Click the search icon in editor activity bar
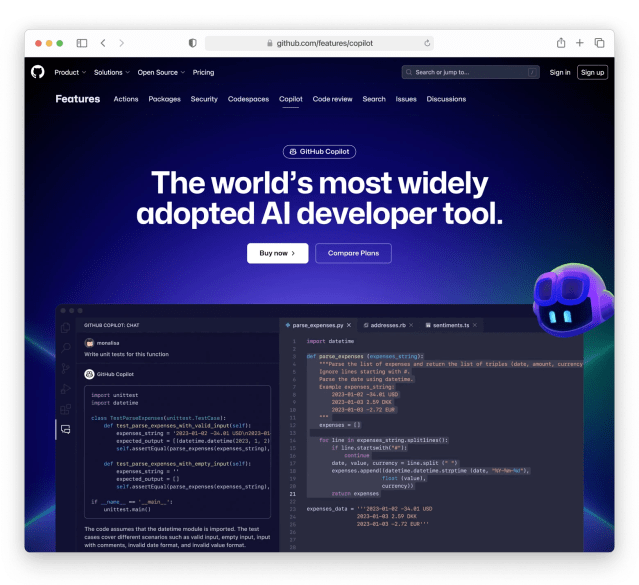Image resolution: width=639 pixels, height=585 pixels. coord(65,348)
